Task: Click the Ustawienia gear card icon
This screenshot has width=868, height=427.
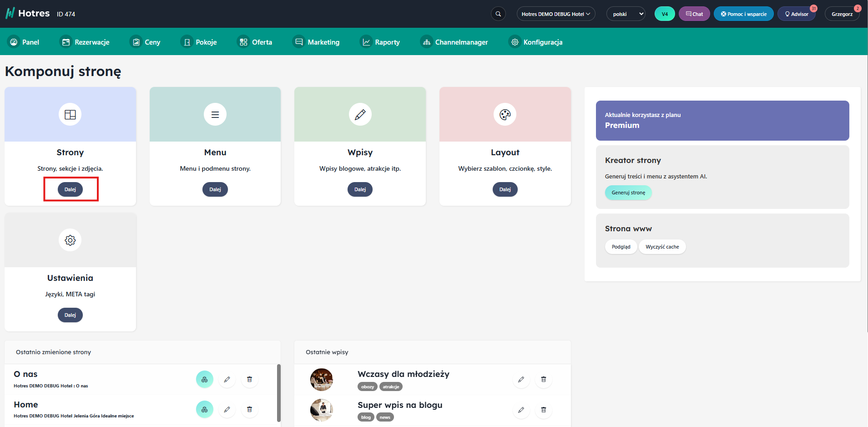Action: tap(70, 240)
